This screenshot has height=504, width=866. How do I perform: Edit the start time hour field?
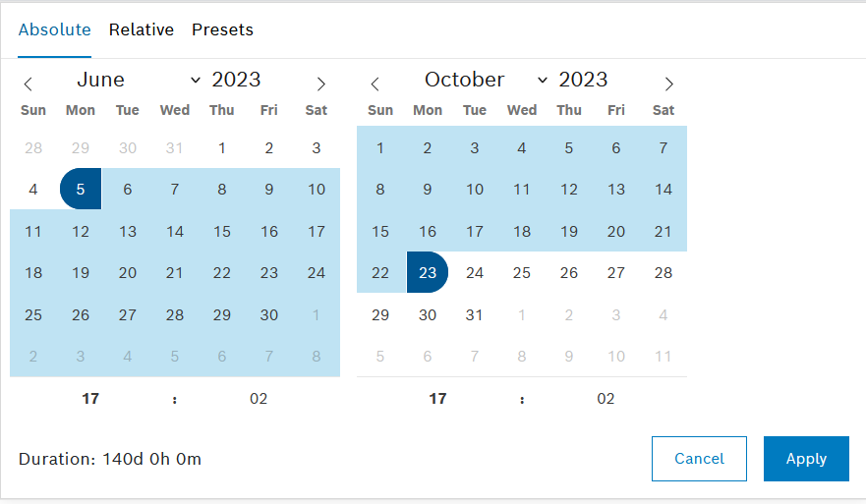pyautogui.click(x=90, y=398)
